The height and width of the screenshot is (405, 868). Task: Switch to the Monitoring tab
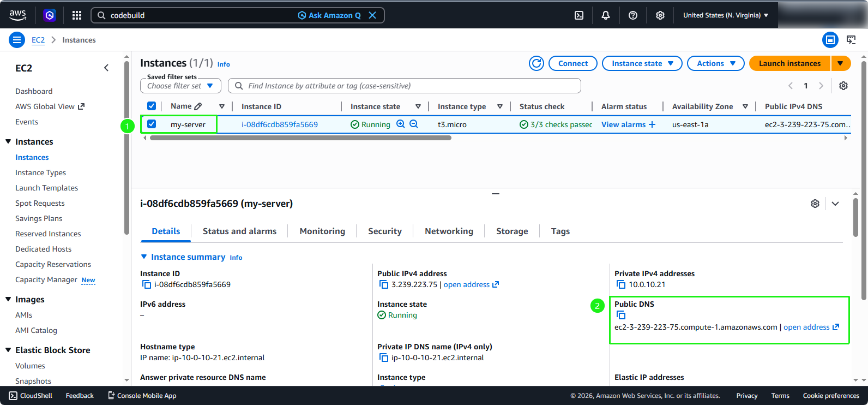pos(322,231)
